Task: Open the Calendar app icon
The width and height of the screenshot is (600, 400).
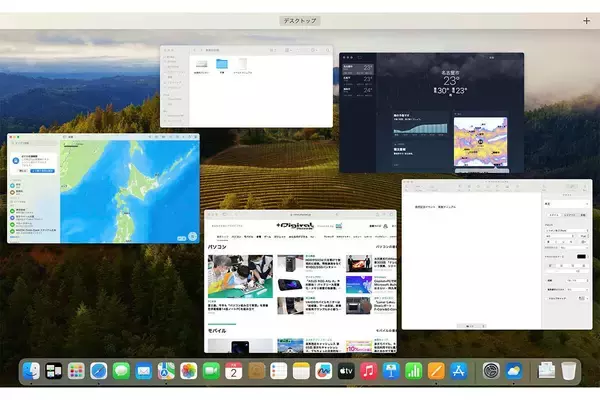Action: (x=233, y=371)
